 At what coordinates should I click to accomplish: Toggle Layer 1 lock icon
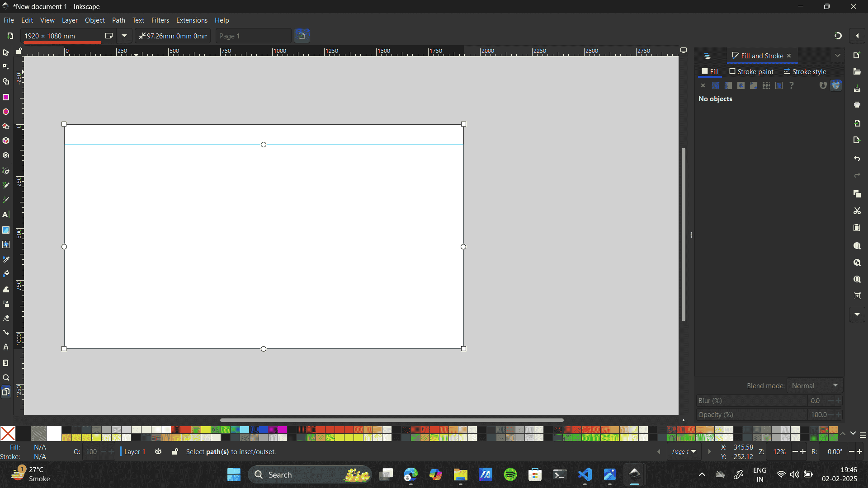click(x=175, y=451)
